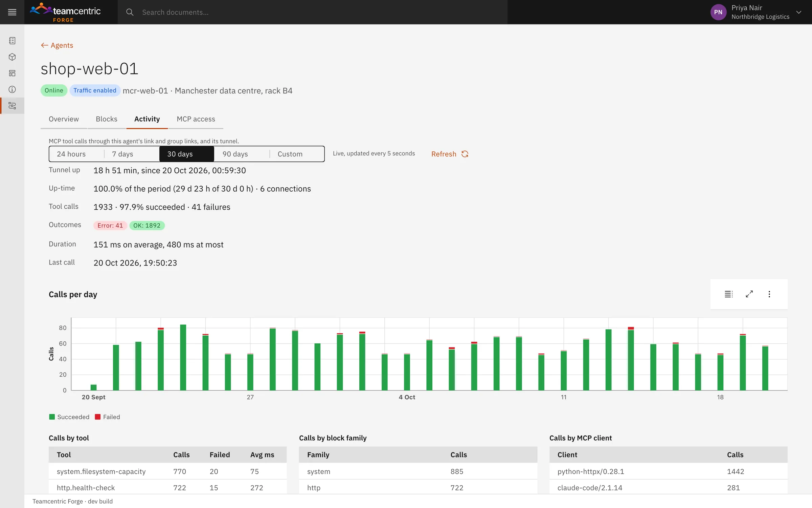The image size is (812, 508).
Task: Open the chart overflow menu
Action: 769,294
